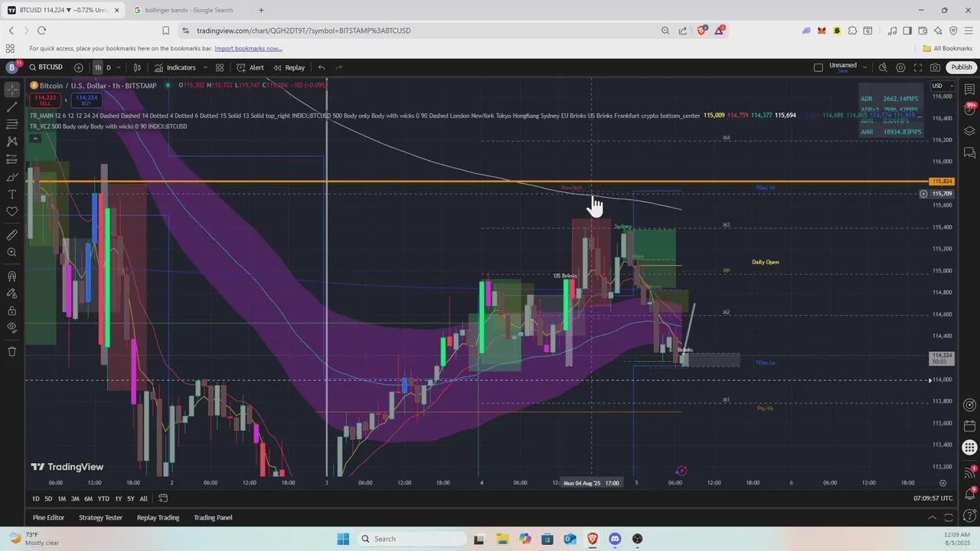Expand the timeframe interval dropdown
This screenshot has height=551, width=980.
click(119, 67)
